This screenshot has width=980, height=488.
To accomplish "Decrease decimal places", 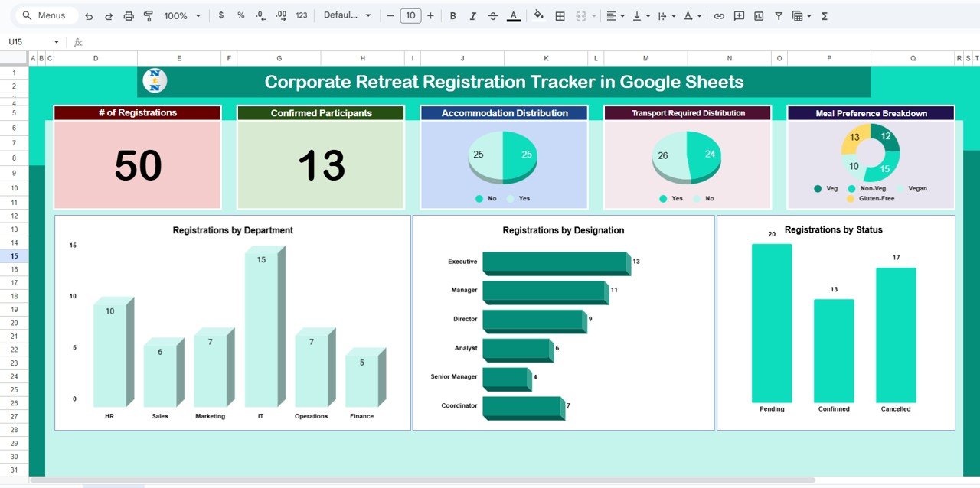I will (259, 15).
